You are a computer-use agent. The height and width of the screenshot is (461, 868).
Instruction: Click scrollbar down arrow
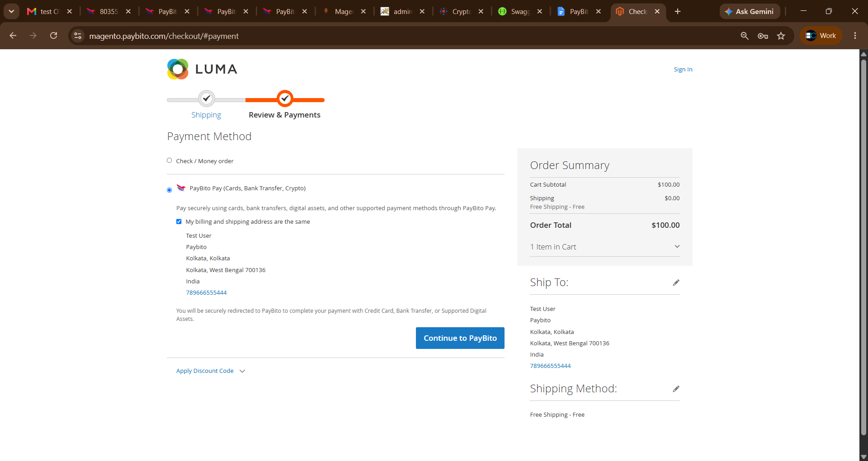point(863,456)
